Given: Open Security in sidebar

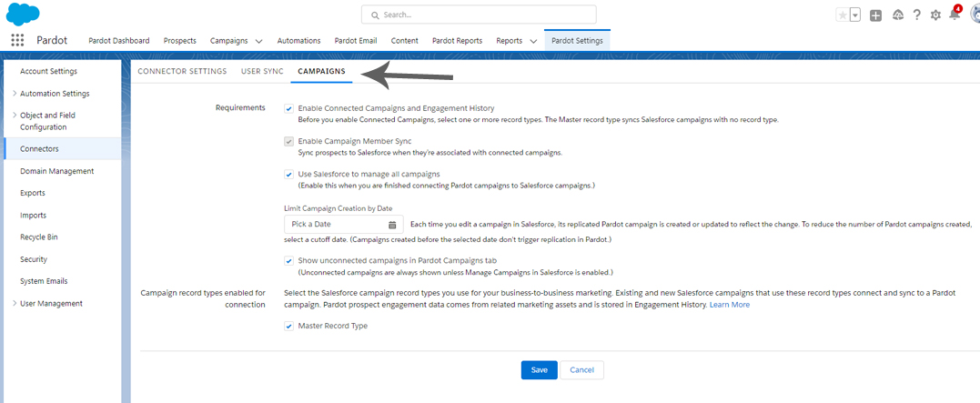Looking at the screenshot, I should tap(34, 258).
